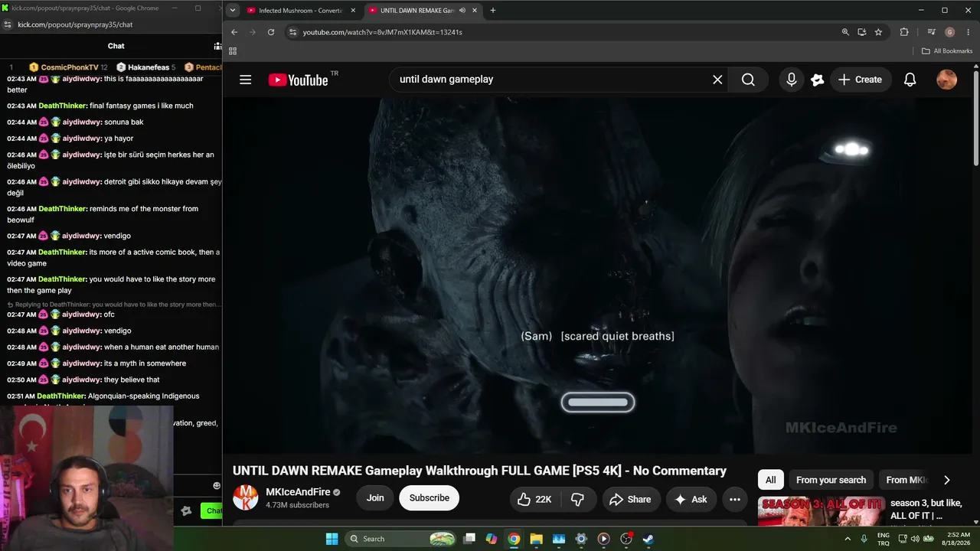Close the Infected Mushroom tab
This screenshot has height=551, width=980.
pyautogui.click(x=352, y=11)
